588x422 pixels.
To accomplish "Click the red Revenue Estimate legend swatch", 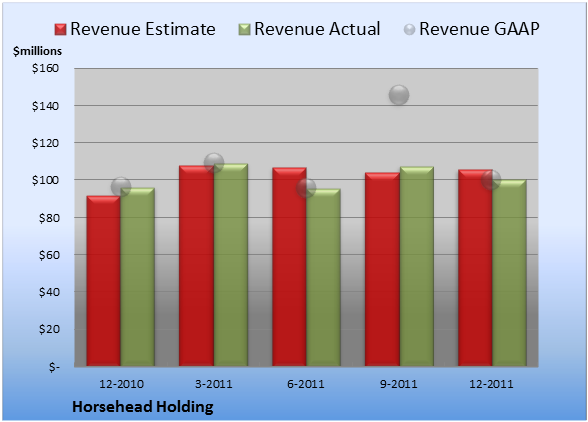I will tap(60, 30).
